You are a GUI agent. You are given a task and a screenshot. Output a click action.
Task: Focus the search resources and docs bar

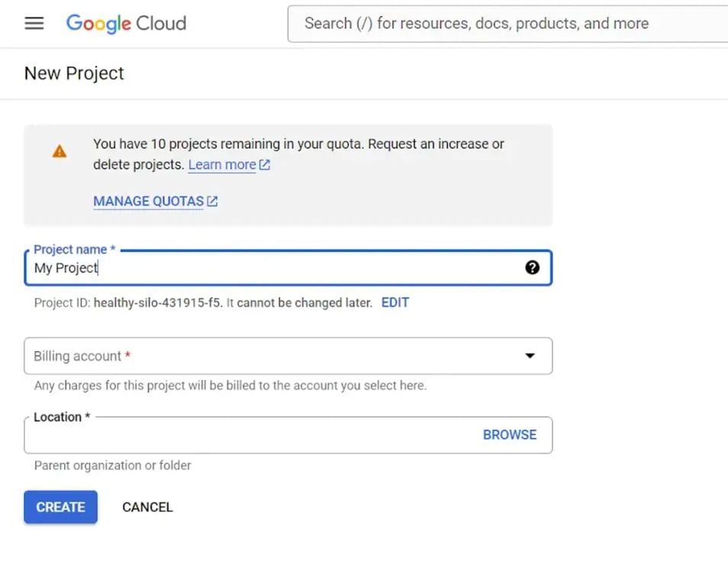(x=507, y=24)
